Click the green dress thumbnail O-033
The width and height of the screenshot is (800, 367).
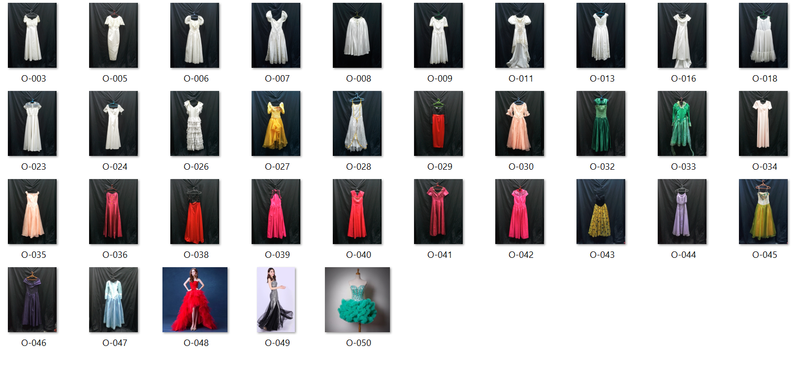[682, 124]
